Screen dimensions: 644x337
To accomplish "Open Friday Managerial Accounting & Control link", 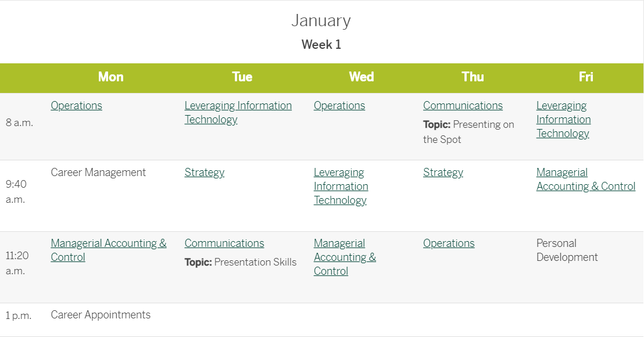I will pyautogui.click(x=586, y=180).
